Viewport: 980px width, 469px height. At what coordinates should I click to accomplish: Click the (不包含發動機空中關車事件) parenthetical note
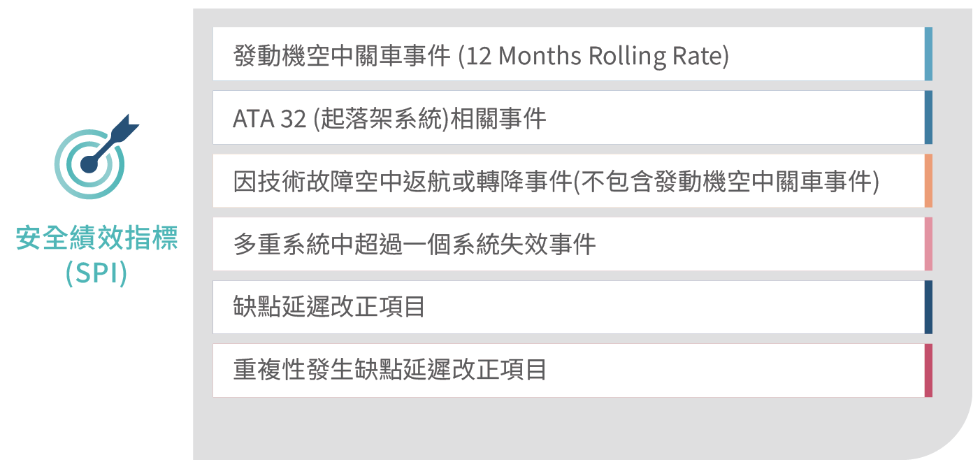(726, 181)
